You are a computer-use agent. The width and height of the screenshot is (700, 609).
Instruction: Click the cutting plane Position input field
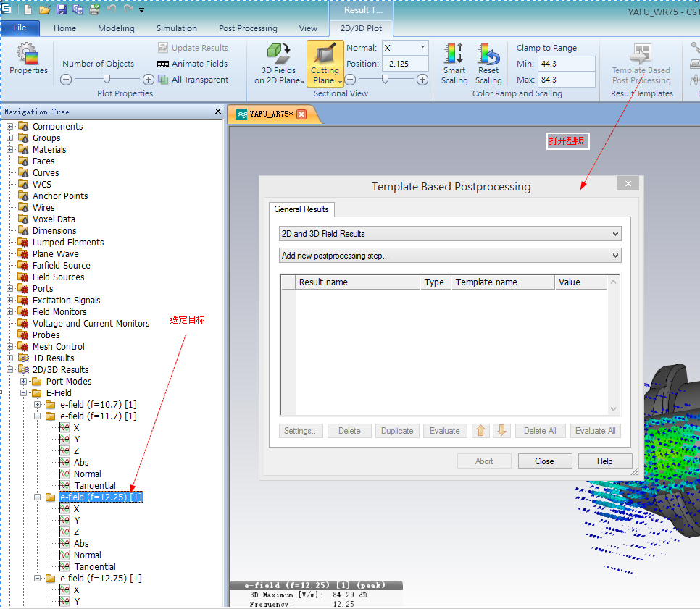click(x=405, y=64)
